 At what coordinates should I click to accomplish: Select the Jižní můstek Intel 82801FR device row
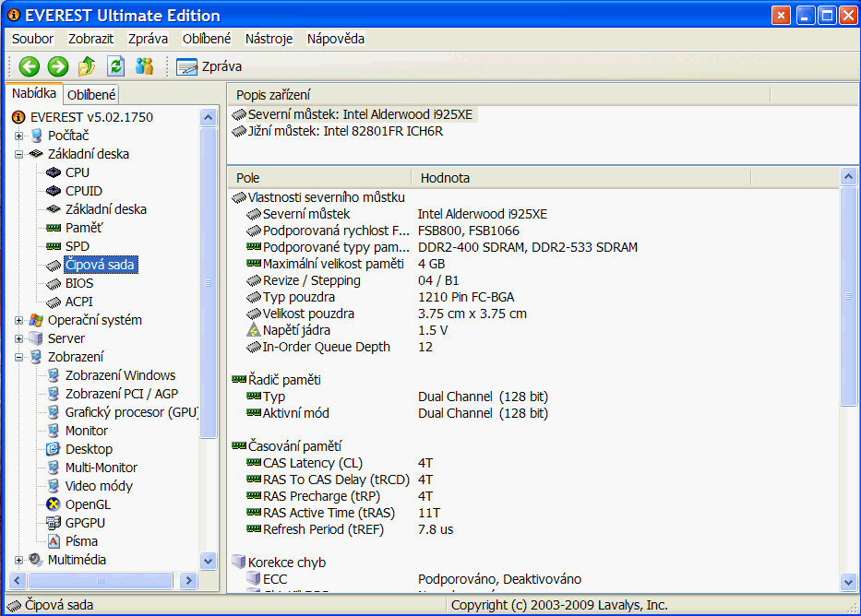[x=345, y=131]
